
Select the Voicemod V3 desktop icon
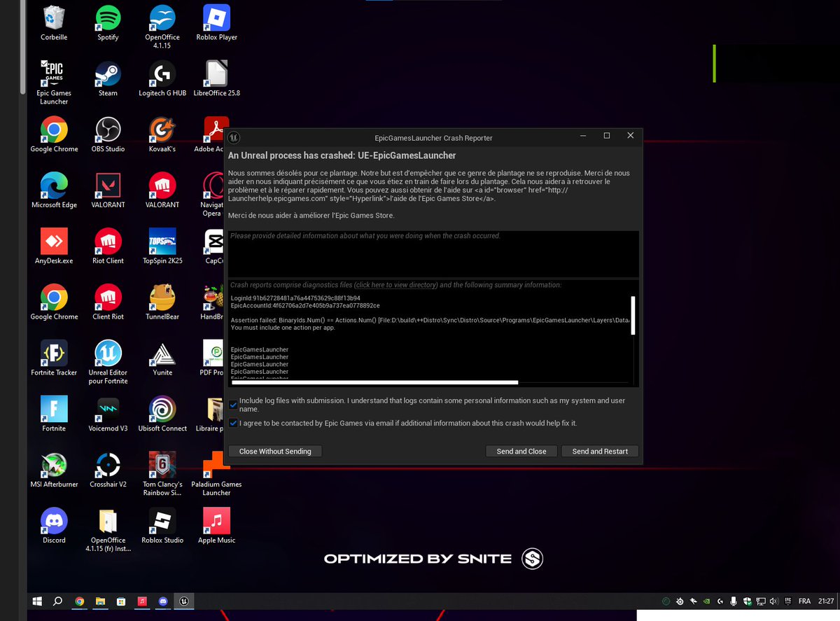pos(108,414)
